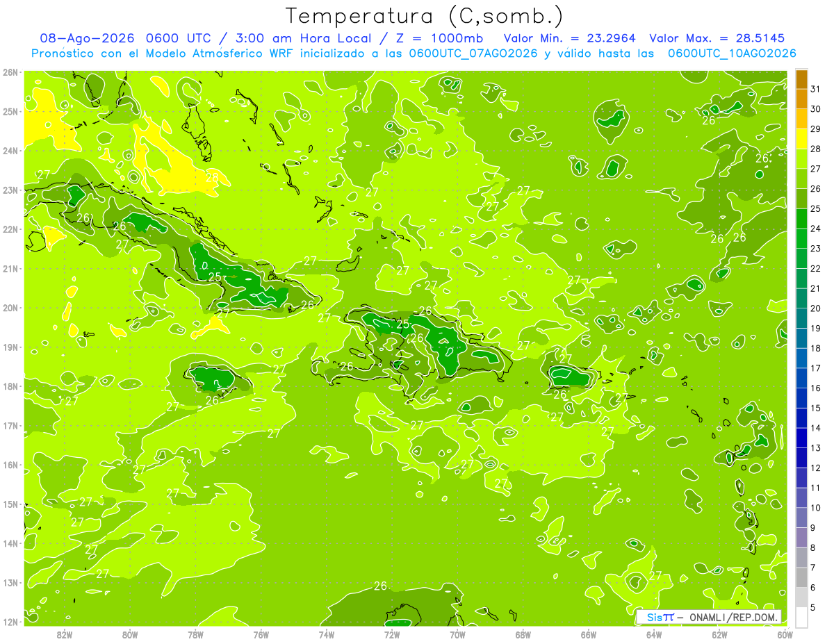The width and height of the screenshot is (834, 644).
Task: Click the 16N latitude label
Action: [10, 465]
